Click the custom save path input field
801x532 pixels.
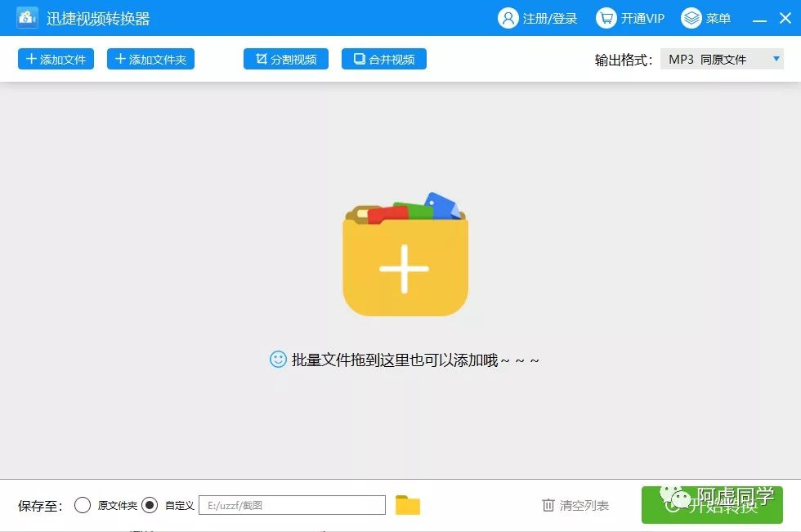(x=292, y=505)
